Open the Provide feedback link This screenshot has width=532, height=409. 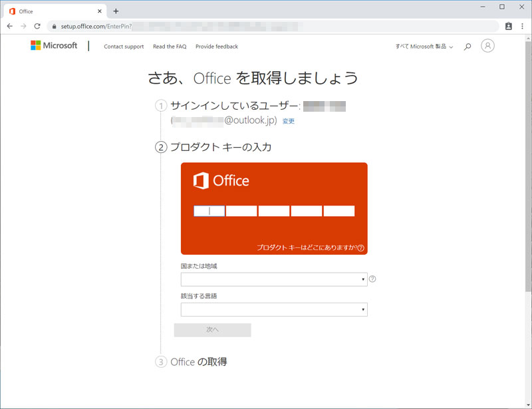(x=217, y=47)
